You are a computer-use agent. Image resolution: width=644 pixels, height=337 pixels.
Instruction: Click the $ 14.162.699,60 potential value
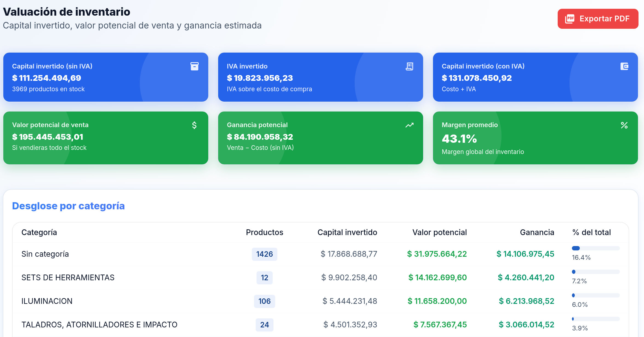point(437,278)
